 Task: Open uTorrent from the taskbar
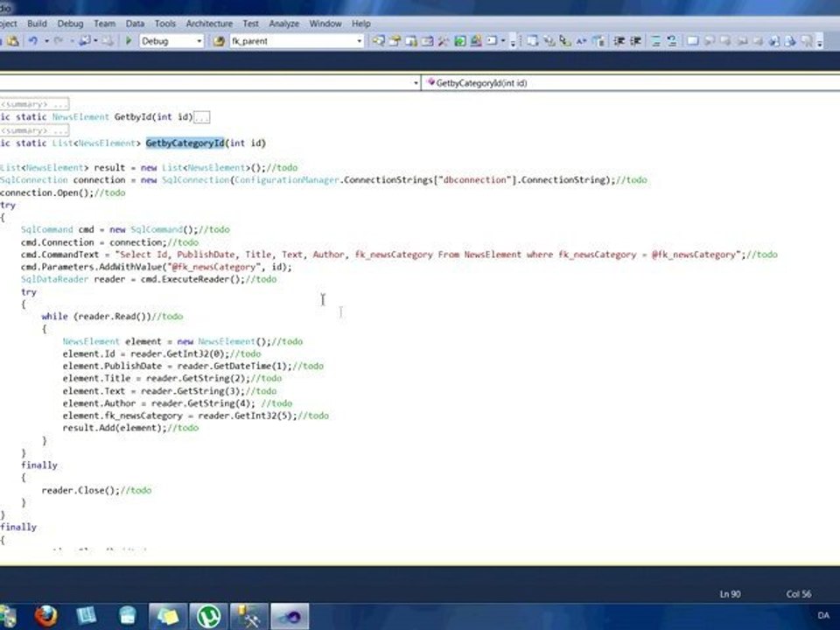point(208,616)
